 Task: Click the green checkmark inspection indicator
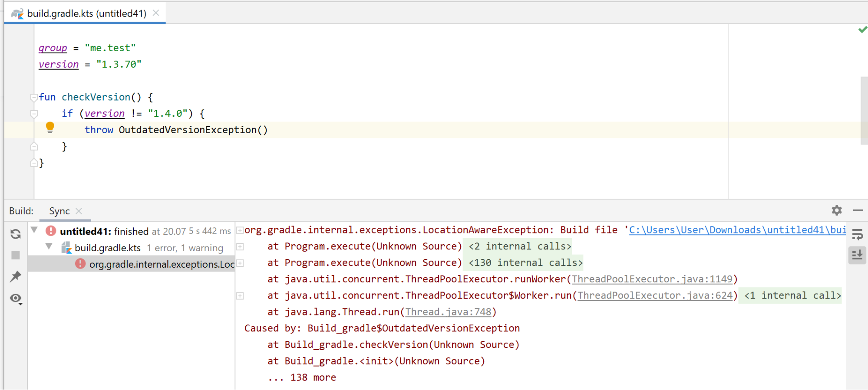tap(862, 29)
